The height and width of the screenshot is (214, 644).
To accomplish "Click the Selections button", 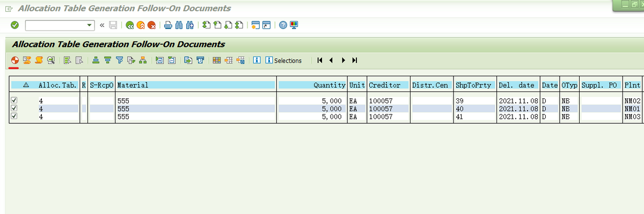I will coord(284,60).
